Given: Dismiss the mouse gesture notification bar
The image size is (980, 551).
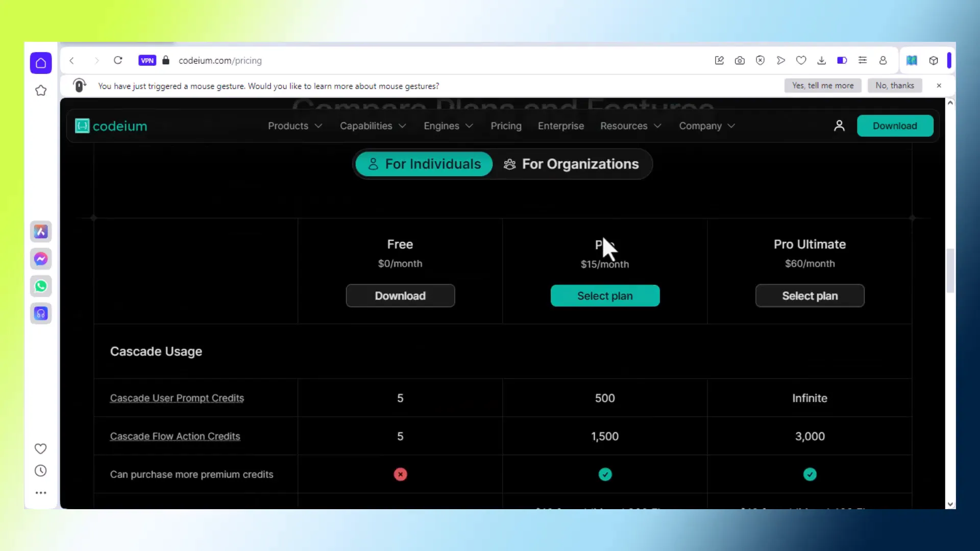Looking at the screenshot, I should click(x=939, y=85).
